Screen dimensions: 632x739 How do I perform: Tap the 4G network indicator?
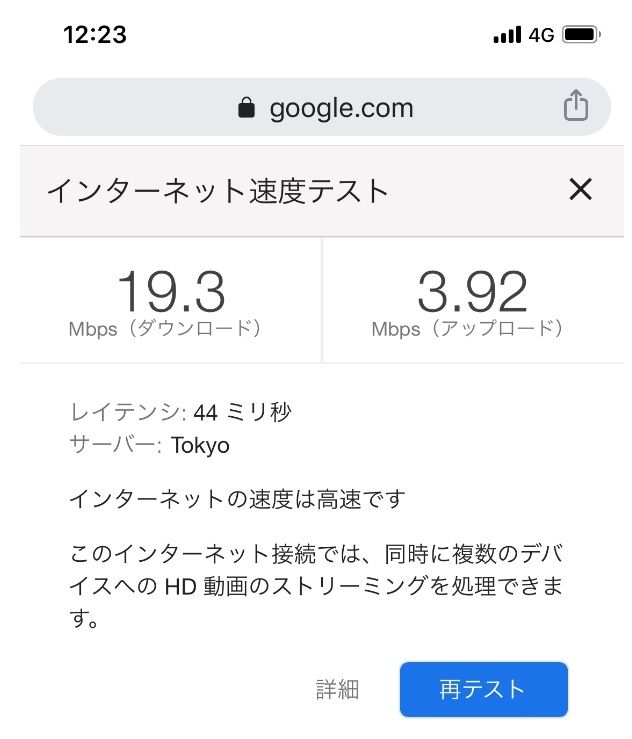click(x=541, y=35)
